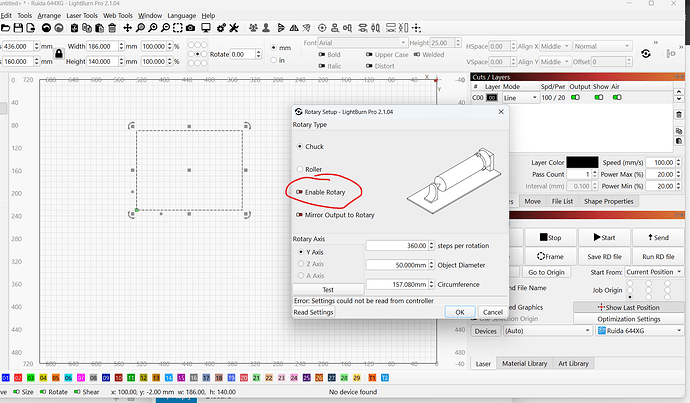Click the LightBurn swirl icon near Normal dropdown

[646, 54]
